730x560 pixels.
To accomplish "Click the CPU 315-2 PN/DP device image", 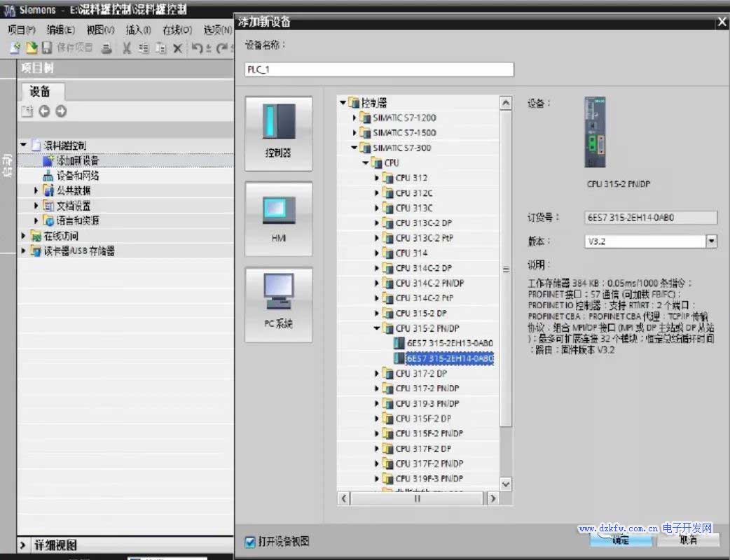I will tap(595, 132).
